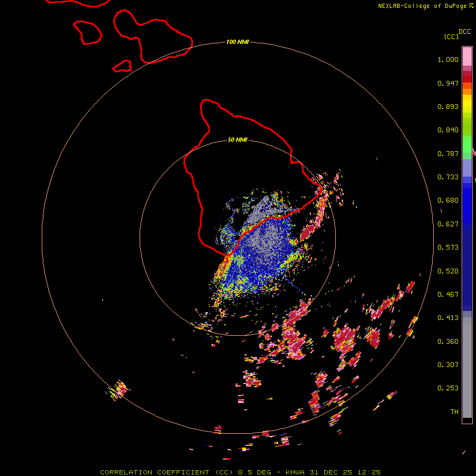The image size is (476, 476).
Task: Click the DCC label above the color scale
Action: 465,32
